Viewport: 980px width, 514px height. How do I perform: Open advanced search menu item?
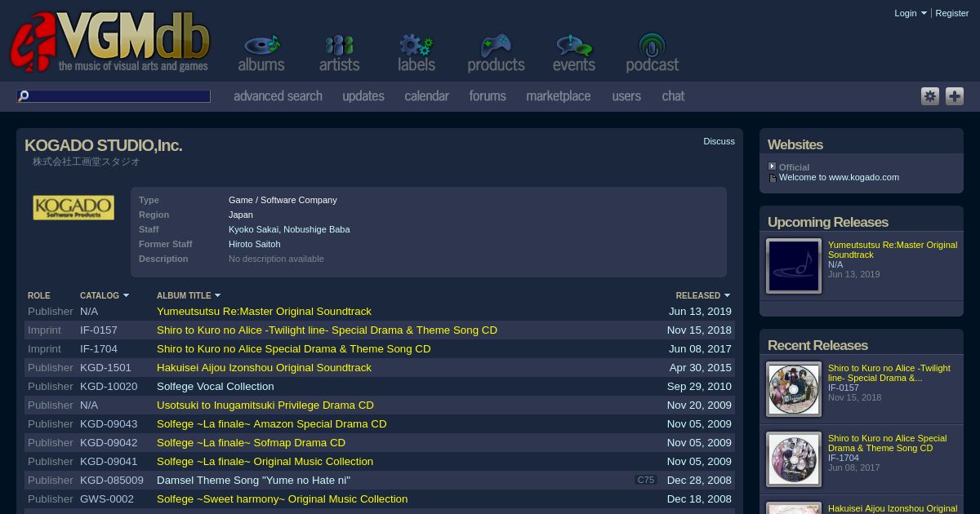[278, 96]
